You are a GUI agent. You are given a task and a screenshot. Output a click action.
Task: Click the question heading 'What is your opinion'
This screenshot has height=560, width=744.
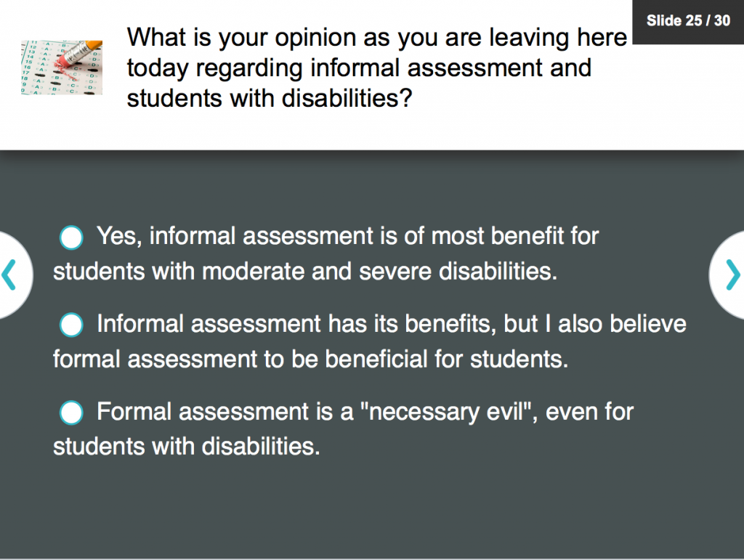coord(376,37)
